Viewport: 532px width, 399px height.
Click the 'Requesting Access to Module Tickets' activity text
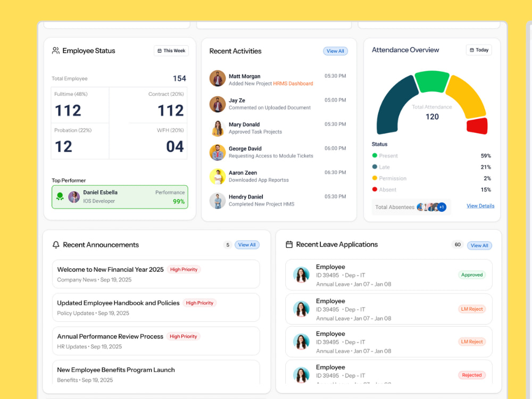[x=271, y=156]
